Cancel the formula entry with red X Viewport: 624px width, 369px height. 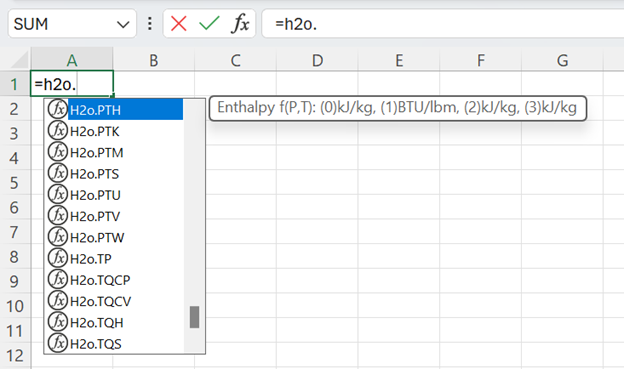179,24
